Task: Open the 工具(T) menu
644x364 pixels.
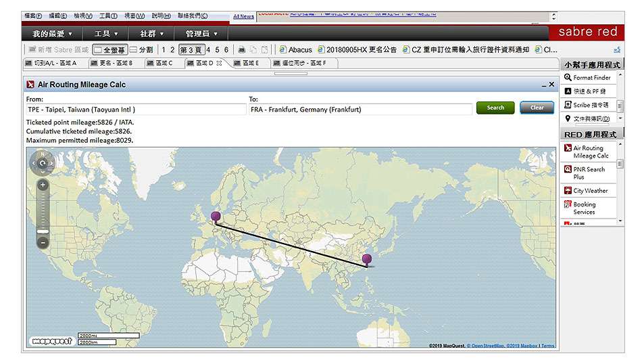Action: click(108, 16)
